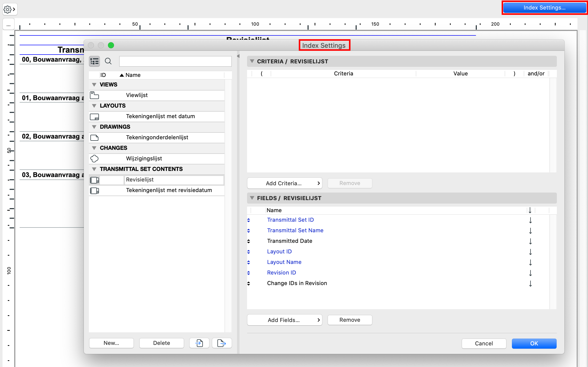Click the green zoom window button
Screen dimensions: 588x367
point(111,45)
